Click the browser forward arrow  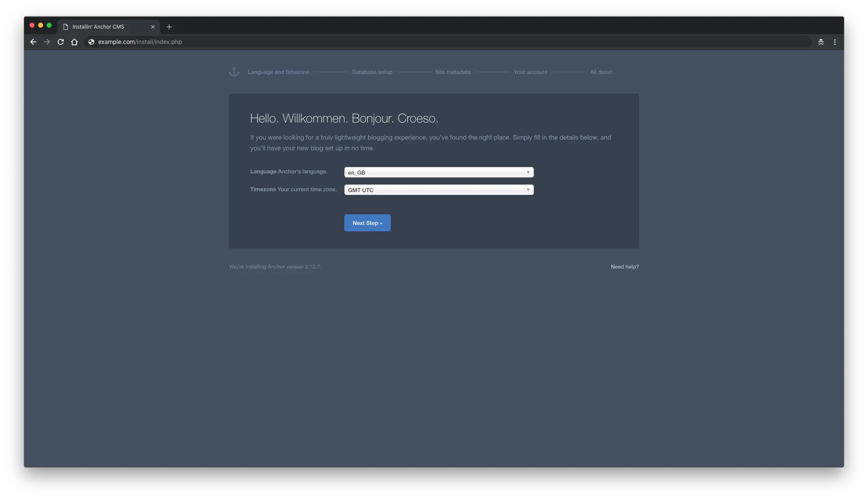(x=47, y=42)
